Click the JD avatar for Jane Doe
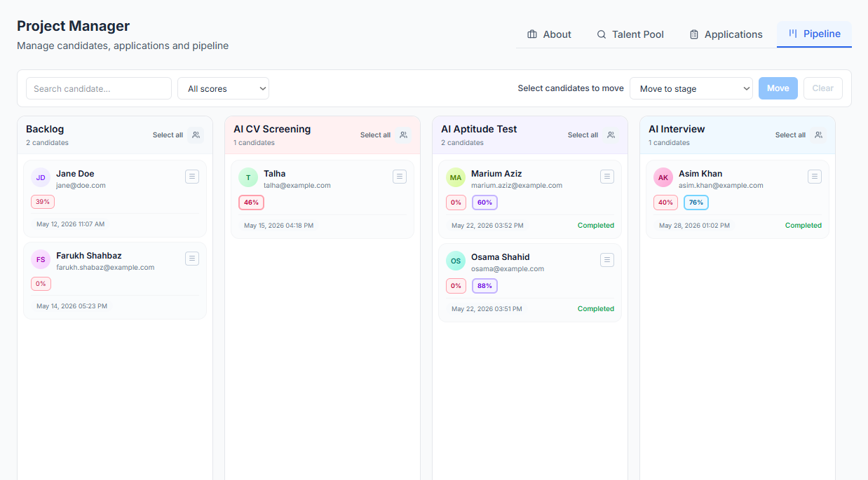The height and width of the screenshot is (480, 868). [x=41, y=177]
